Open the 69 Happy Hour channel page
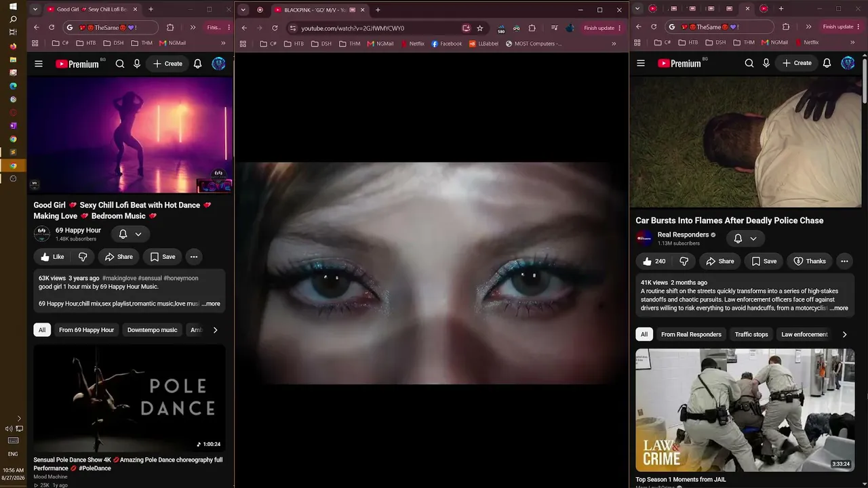Screen dimensions: 868x488 [78, 230]
